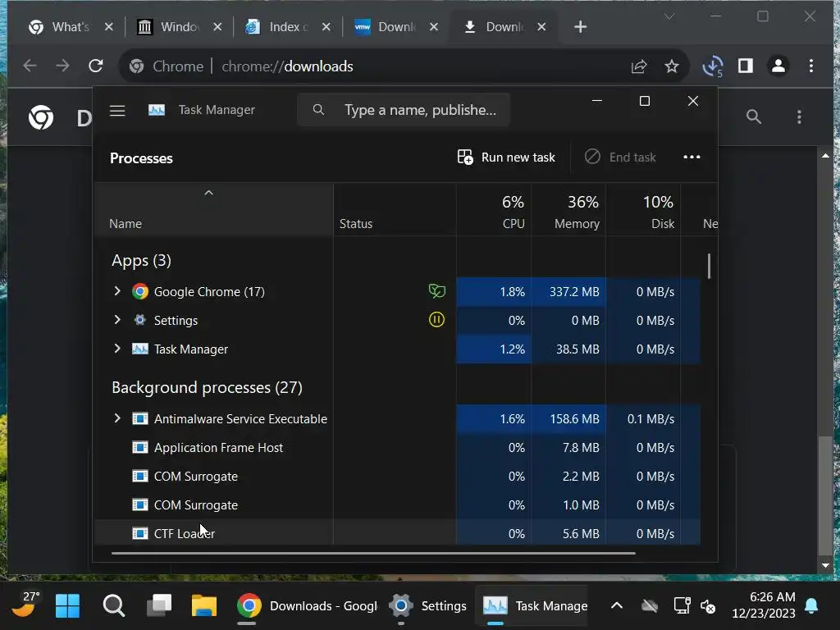Click the suspended pause icon for Settings
The width and height of the screenshot is (840, 630).
tap(436, 320)
